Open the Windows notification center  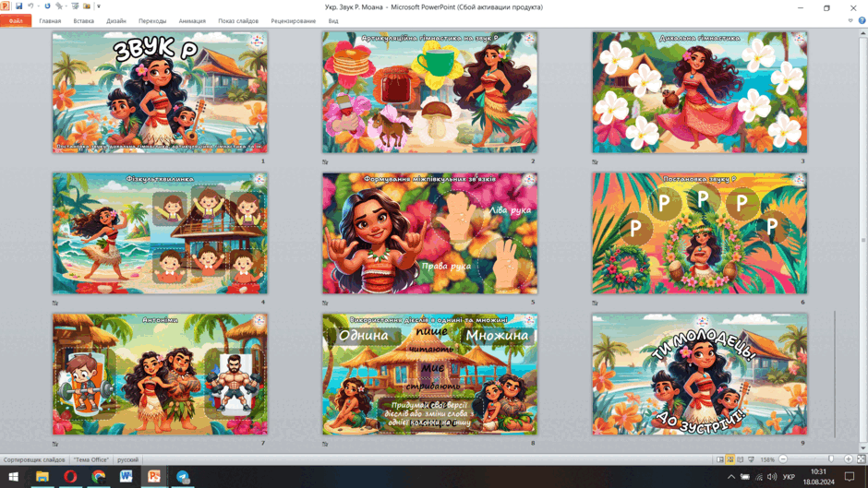click(x=850, y=477)
